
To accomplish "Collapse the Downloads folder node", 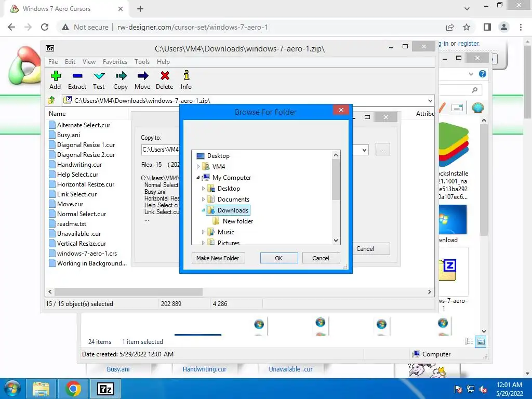I will (203, 210).
